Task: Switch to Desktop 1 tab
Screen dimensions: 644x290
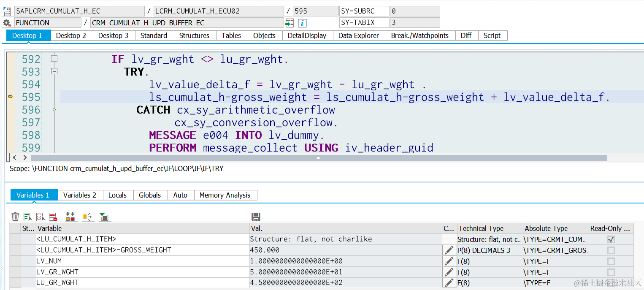Action: coord(28,35)
